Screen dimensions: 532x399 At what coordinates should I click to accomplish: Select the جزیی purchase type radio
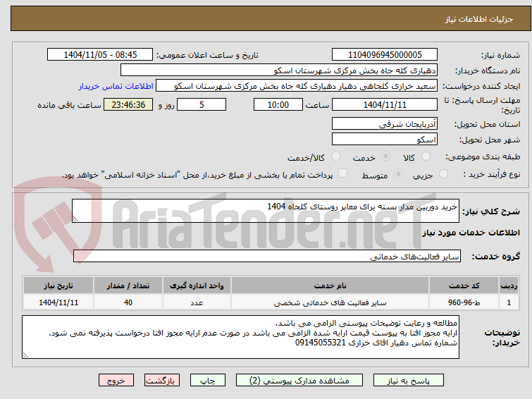(x=443, y=174)
